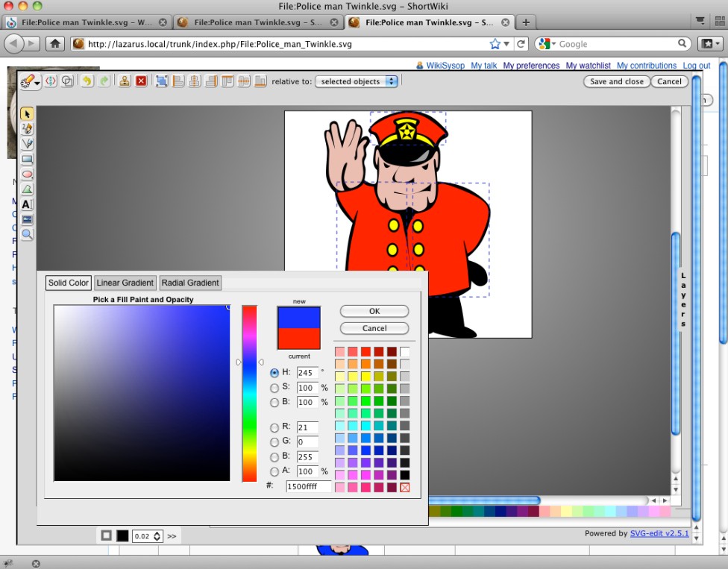Select the H hue radio button
728x569 pixels.
pyautogui.click(x=274, y=373)
